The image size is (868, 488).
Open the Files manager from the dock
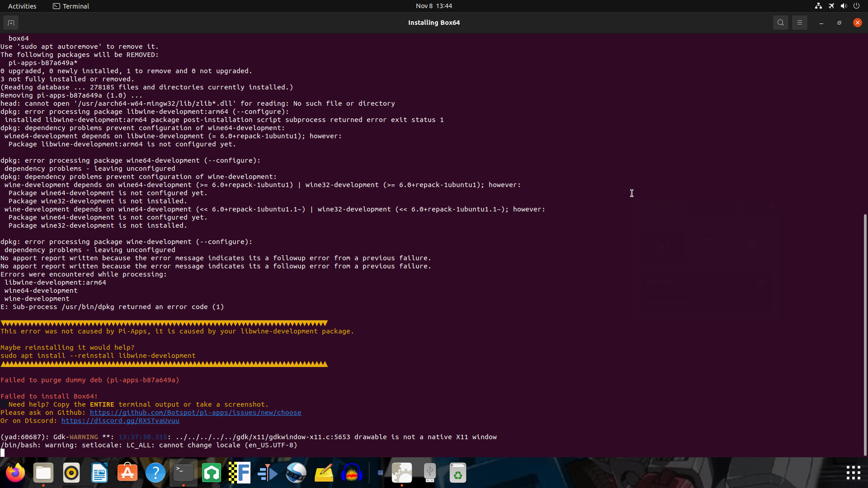click(43, 473)
